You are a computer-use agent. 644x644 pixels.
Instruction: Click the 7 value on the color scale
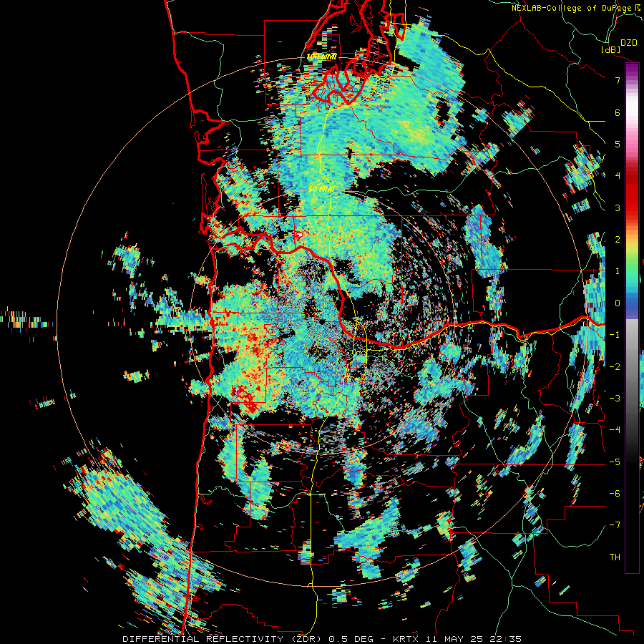[x=618, y=80]
